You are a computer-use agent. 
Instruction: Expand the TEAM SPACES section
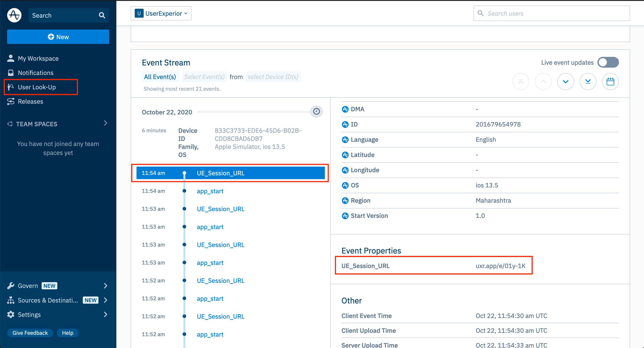[x=105, y=123]
